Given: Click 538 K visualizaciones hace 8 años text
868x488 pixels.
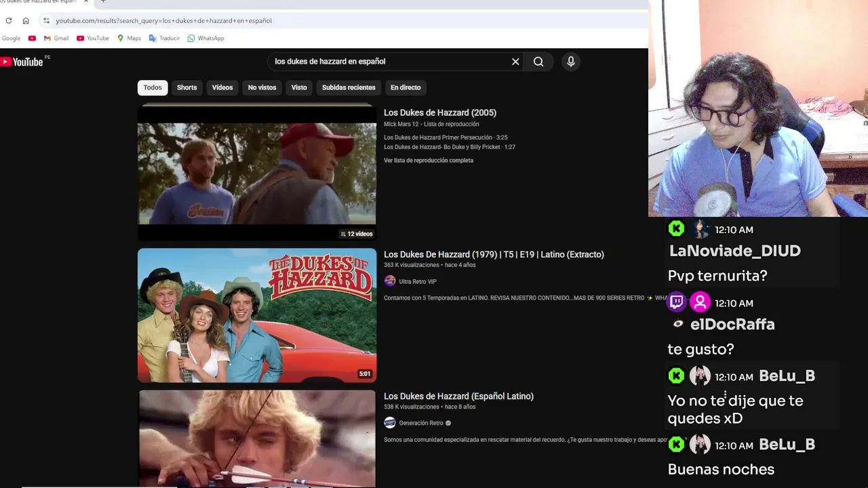Looking at the screenshot, I should [x=430, y=407].
